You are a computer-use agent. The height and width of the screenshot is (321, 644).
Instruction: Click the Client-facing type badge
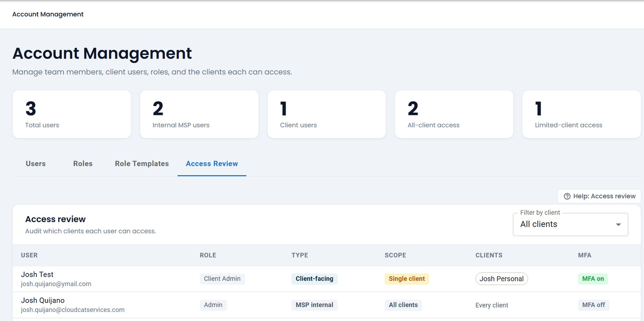pyautogui.click(x=314, y=279)
